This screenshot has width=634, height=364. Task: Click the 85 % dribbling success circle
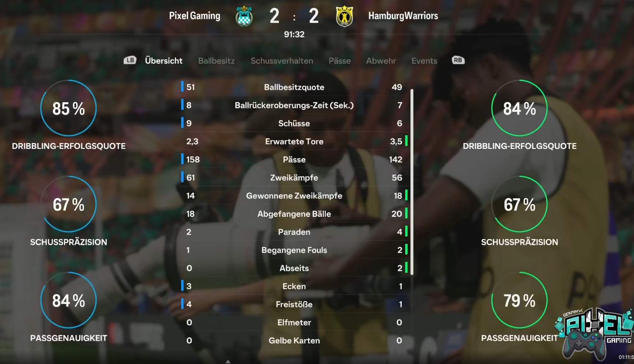pyautogui.click(x=68, y=108)
